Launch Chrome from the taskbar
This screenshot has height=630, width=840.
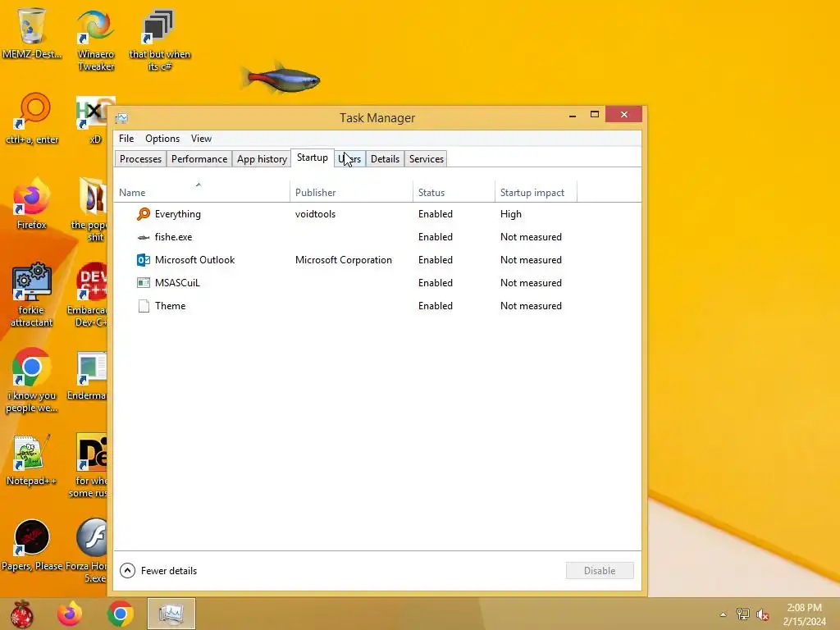(x=120, y=614)
